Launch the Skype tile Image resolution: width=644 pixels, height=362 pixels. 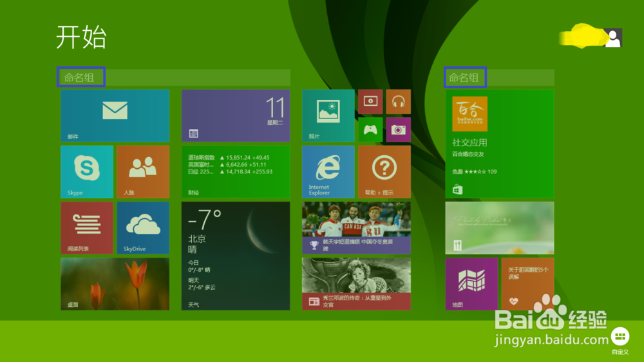pos(87,172)
